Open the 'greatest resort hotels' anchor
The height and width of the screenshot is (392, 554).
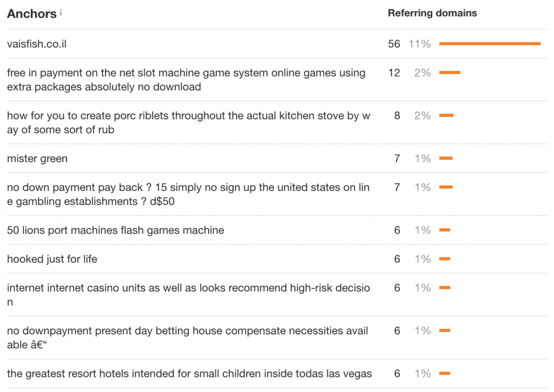(189, 374)
